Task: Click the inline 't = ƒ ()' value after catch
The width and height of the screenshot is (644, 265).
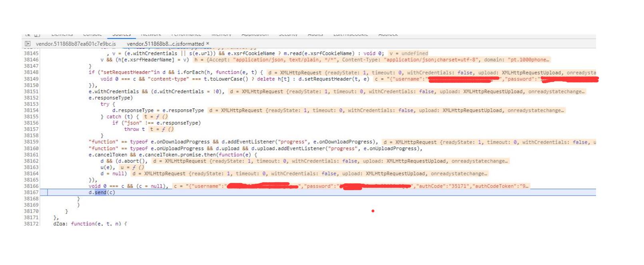Action: coord(156,117)
